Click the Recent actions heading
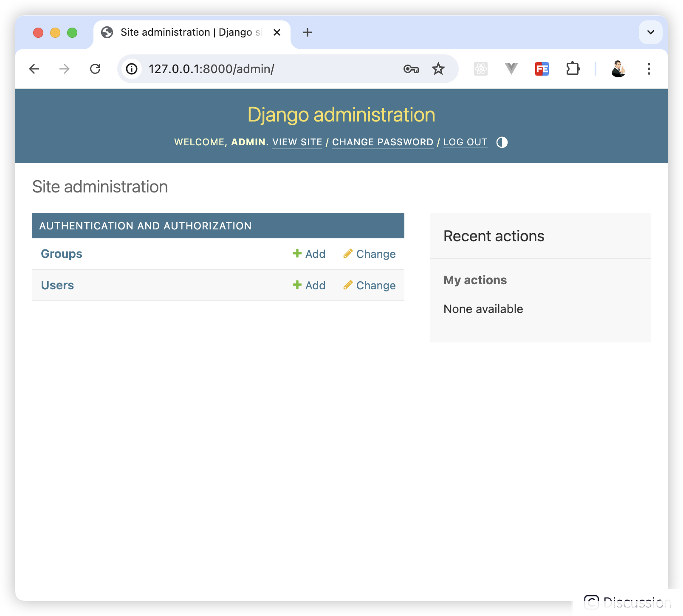The image size is (683, 616). pyautogui.click(x=494, y=236)
